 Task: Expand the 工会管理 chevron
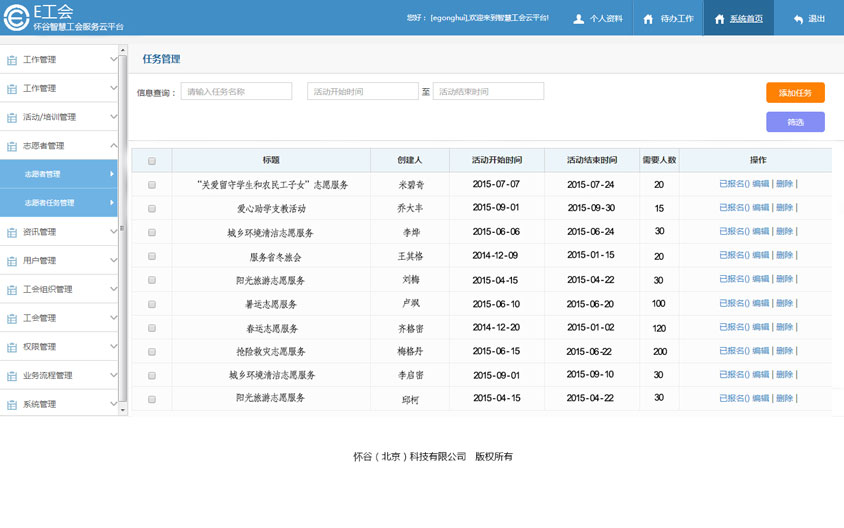click(x=114, y=318)
